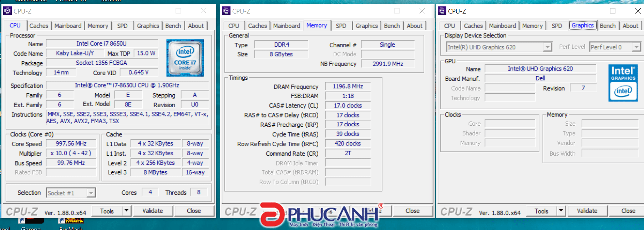The width and height of the screenshot is (644, 230).
Task: Click the Intel Graphics logo badge
Action: coord(623,83)
